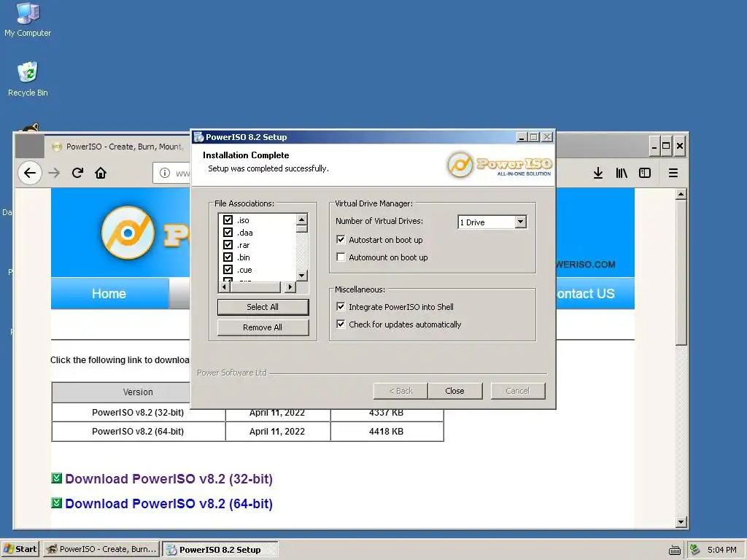Toggle Check for updates automatically
The height and width of the screenshot is (560, 747).
[341, 324]
